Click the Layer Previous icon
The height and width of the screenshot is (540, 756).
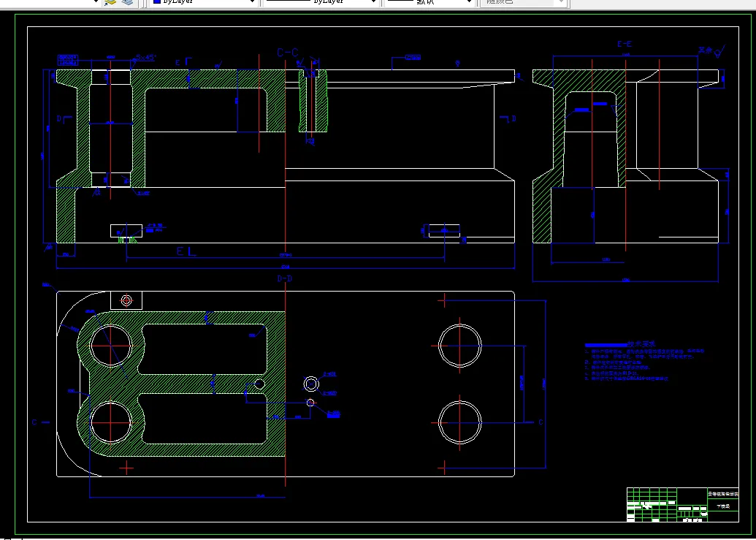click(x=127, y=2)
